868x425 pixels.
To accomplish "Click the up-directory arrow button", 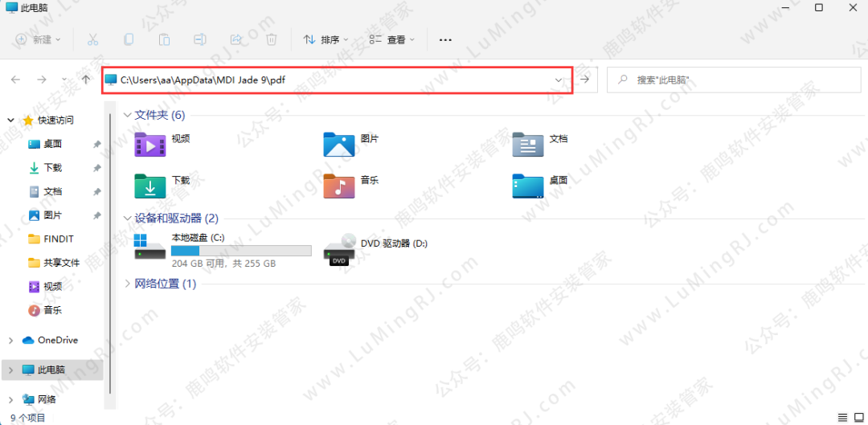I will pos(86,80).
